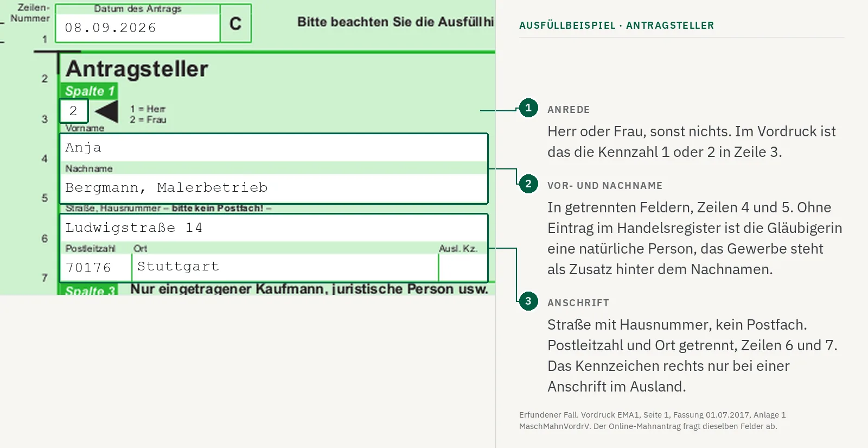Viewport: 868px width, 448px height.
Task: Click the boxed letter C next to the date
Action: pyautogui.click(x=235, y=23)
